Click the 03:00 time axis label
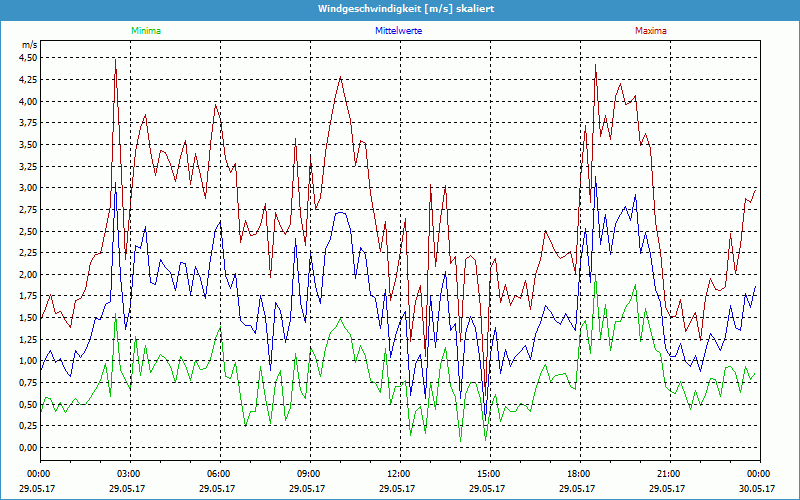 pos(130,473)
